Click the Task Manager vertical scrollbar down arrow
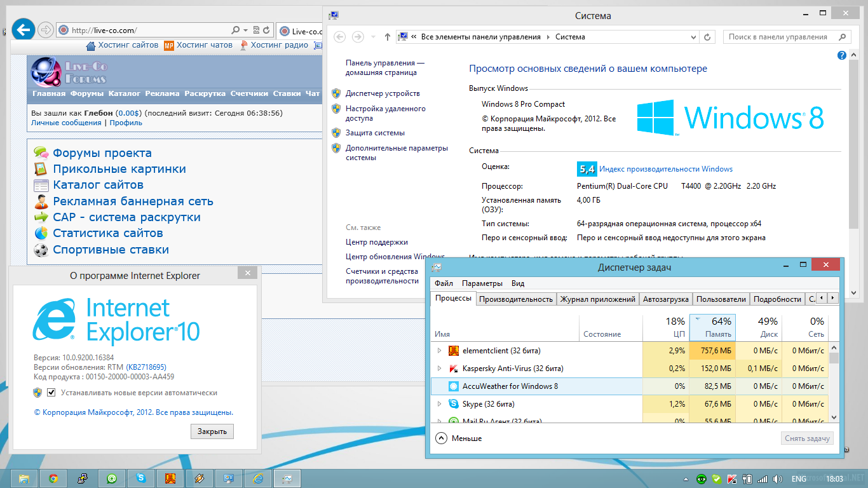The height and width of the screenshot is (488, 868). [x=834, y=417]
